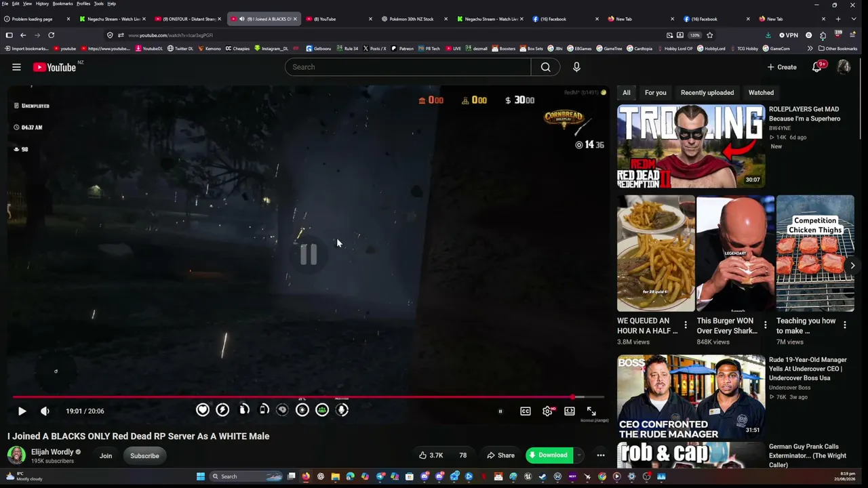Open the video player settings gear
The width and height of the screenshot is (868, 488).
547,411
